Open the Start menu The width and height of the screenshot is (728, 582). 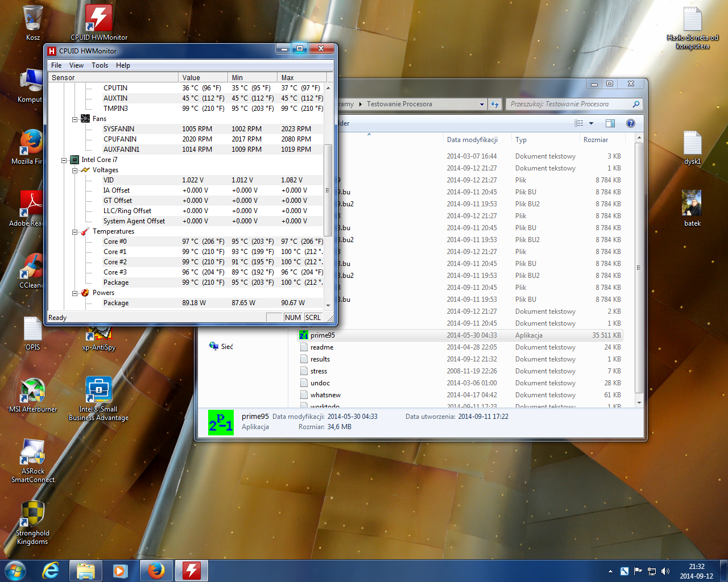pyautogui.click(x=15, y=571)
